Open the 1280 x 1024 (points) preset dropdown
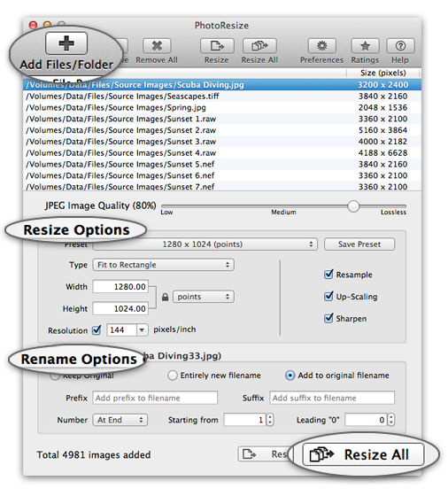Viewport: 448px width, 496px height. [x=205, y=244]
